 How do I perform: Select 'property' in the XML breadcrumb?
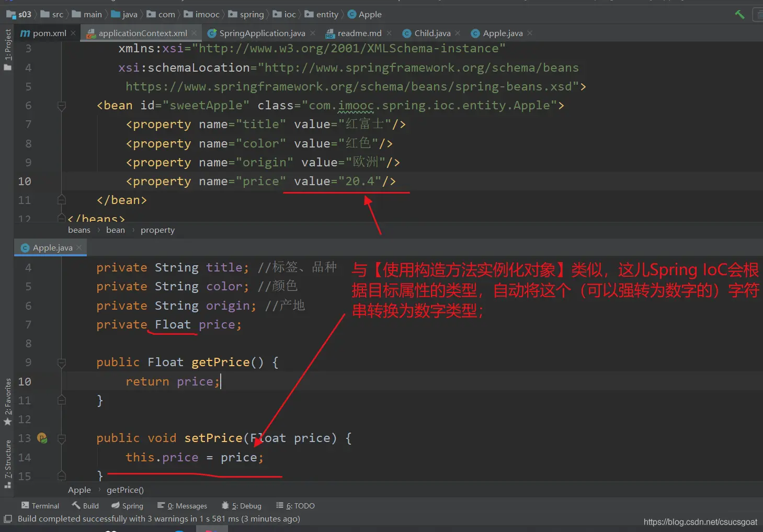tap(157, 230)
